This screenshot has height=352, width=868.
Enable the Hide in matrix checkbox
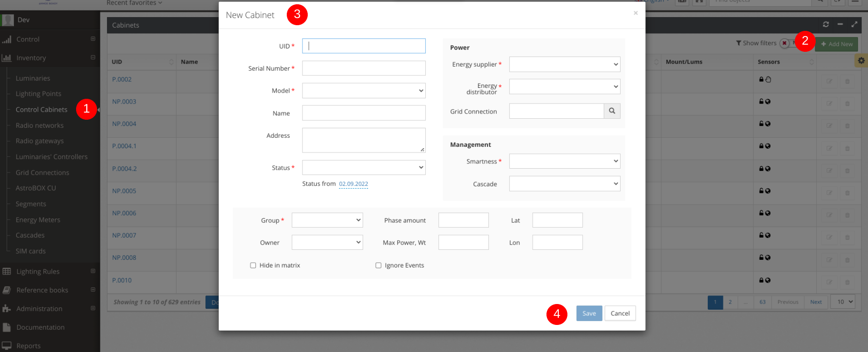[x=253, y=266]
